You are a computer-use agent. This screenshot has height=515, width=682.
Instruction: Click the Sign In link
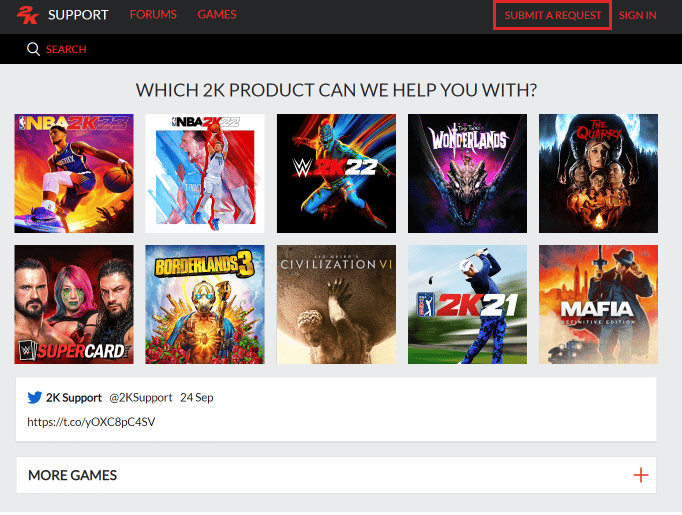point(637,15)
